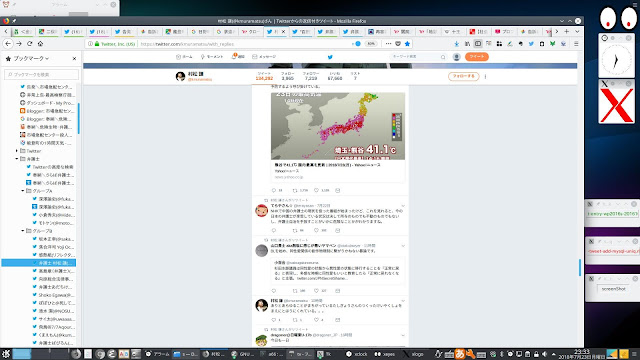Open the list all tabs dropdown arrow
This screenshot has height=360, width=640.
click(x=577, y=31)
